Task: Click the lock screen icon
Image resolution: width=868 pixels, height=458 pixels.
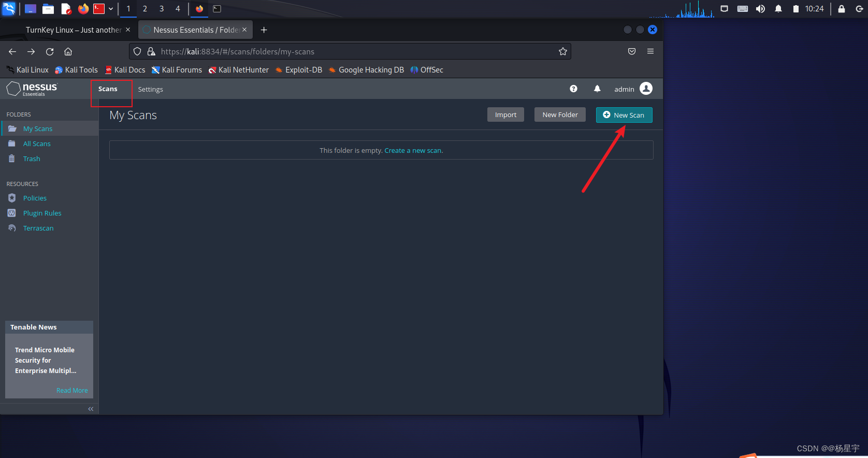Action: coord(842,9)
